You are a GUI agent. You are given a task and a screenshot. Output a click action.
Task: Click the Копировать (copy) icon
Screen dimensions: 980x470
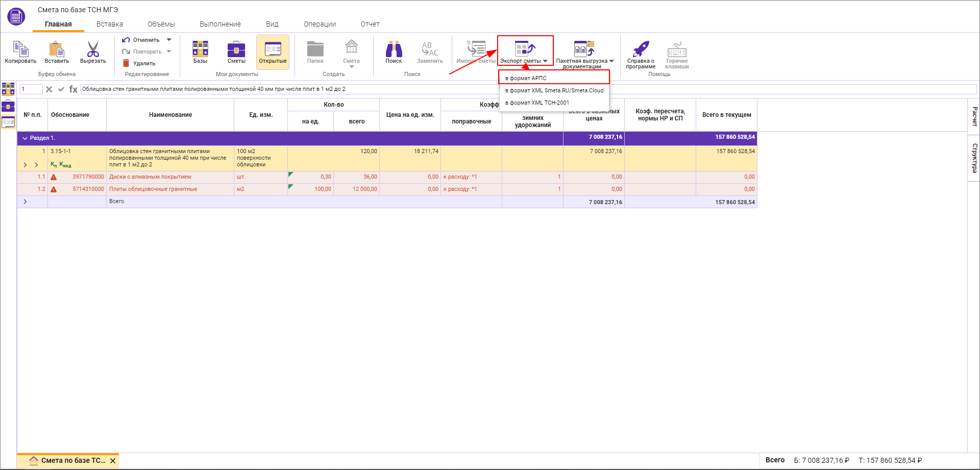tap(20, 49)
